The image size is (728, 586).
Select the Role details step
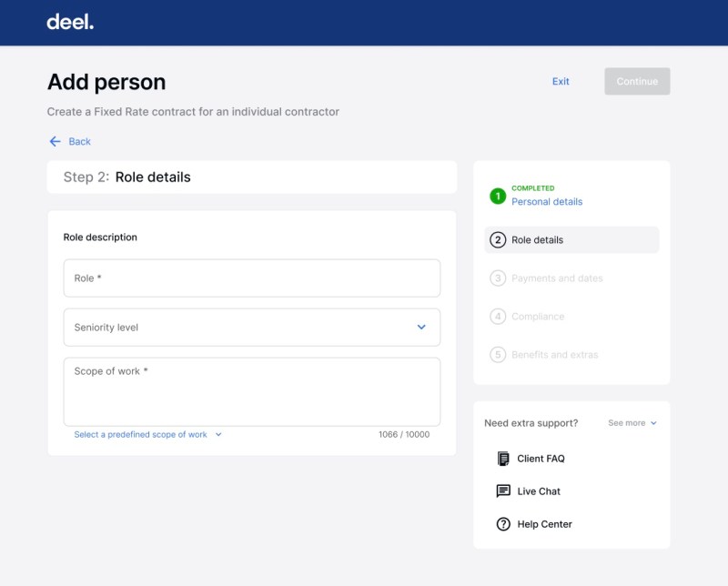(571, 240)
